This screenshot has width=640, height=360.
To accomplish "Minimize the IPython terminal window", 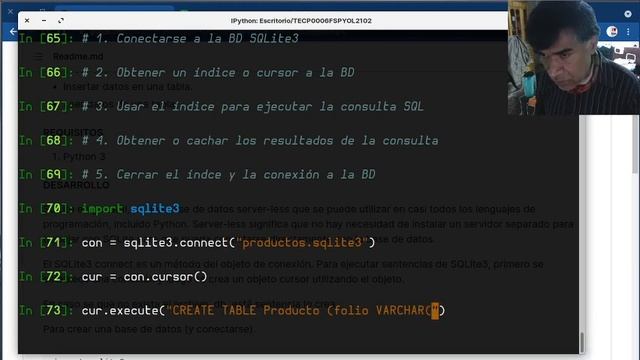I will (44, 20).
